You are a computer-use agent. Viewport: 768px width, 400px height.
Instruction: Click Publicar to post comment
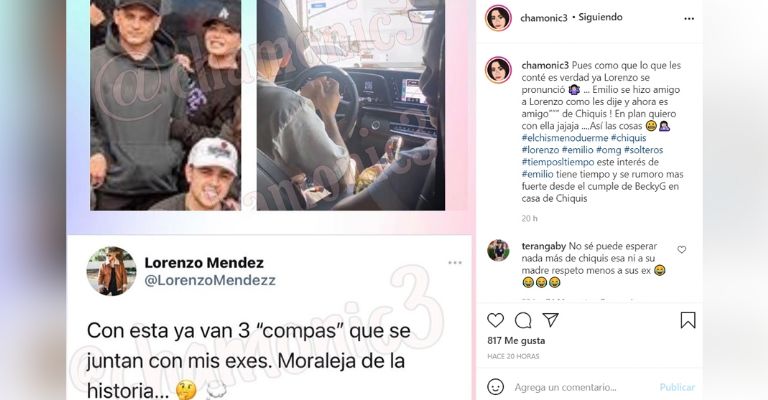point(677,387)
